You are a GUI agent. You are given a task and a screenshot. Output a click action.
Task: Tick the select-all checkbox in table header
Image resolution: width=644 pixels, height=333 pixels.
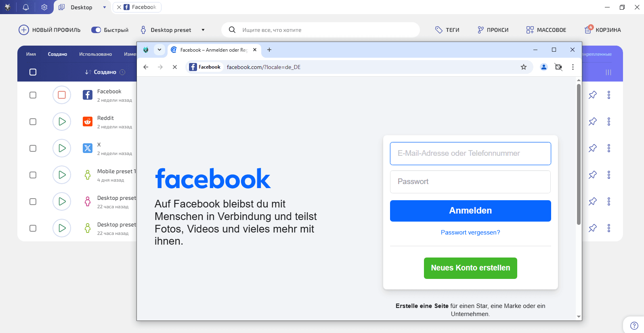tap(33, 72)
